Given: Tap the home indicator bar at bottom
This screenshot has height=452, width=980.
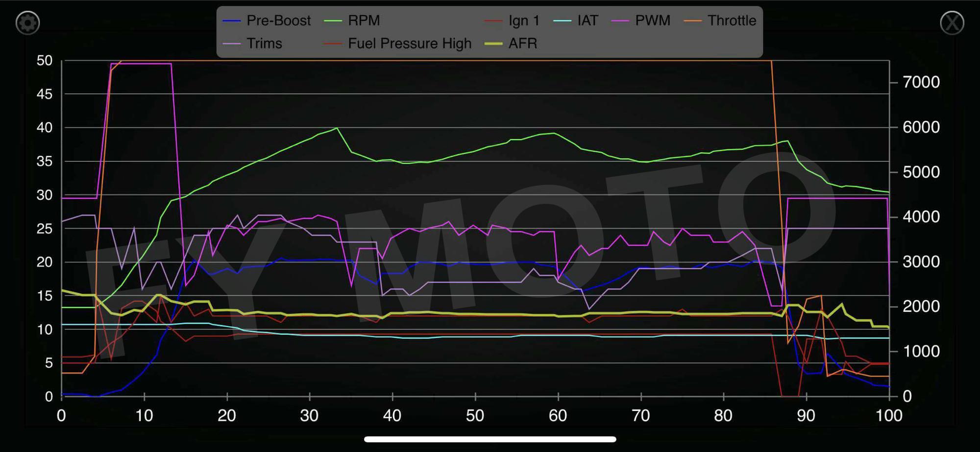Looking at the screenshot, I should [490, 439].
